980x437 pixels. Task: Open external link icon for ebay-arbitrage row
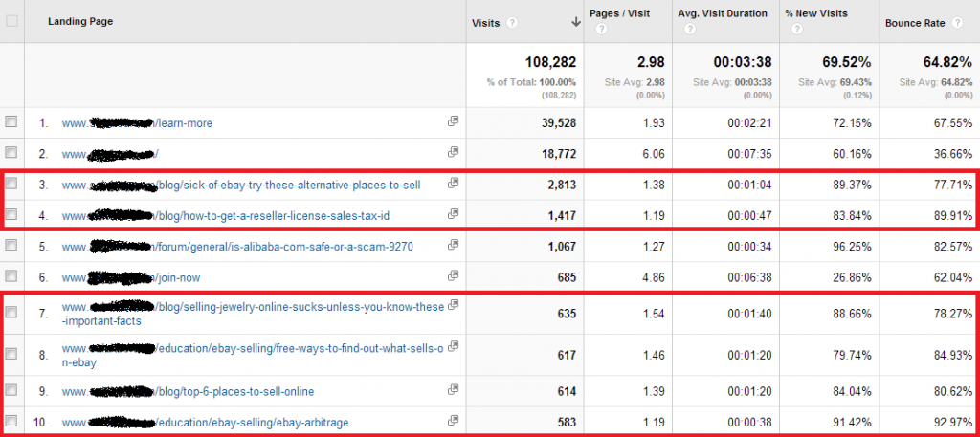click(453, 420)
